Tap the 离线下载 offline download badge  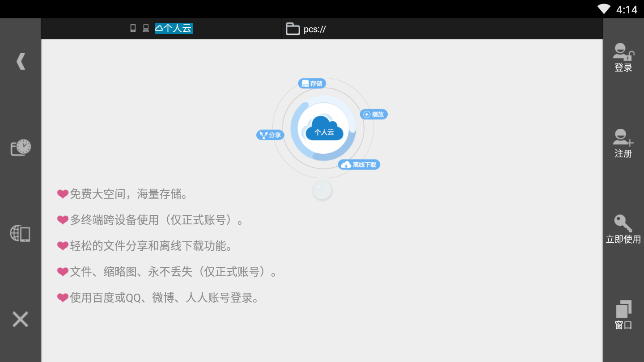tap(359, 165)
